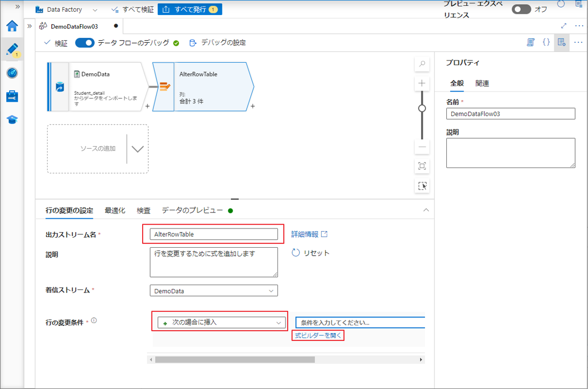Click the marquee selection tool icon
The image size is (588, 389).
click(422, 186)
